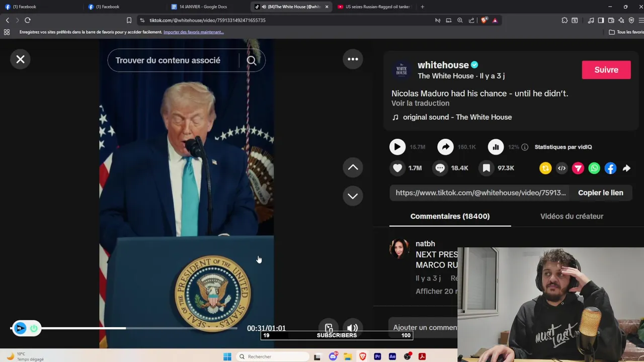Switch to Vidéos du créateur tab
Viewport: 644px width, 362px height.
coord(572,216)
